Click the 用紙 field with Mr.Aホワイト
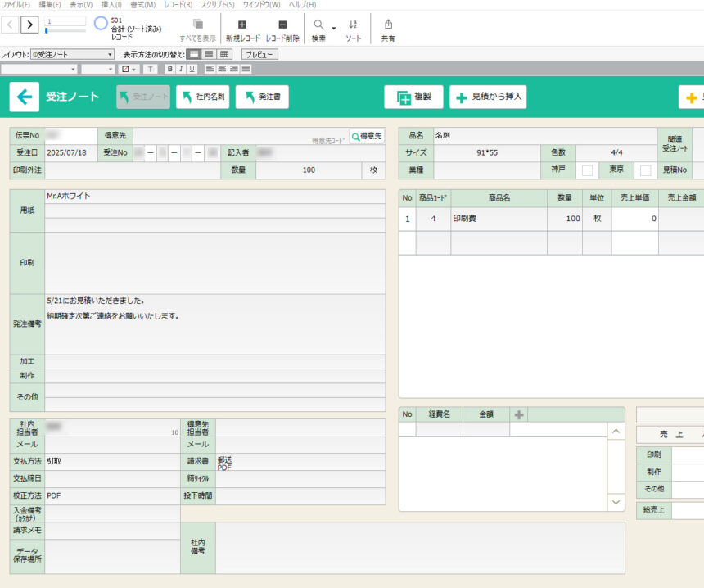 pos(215,197)
